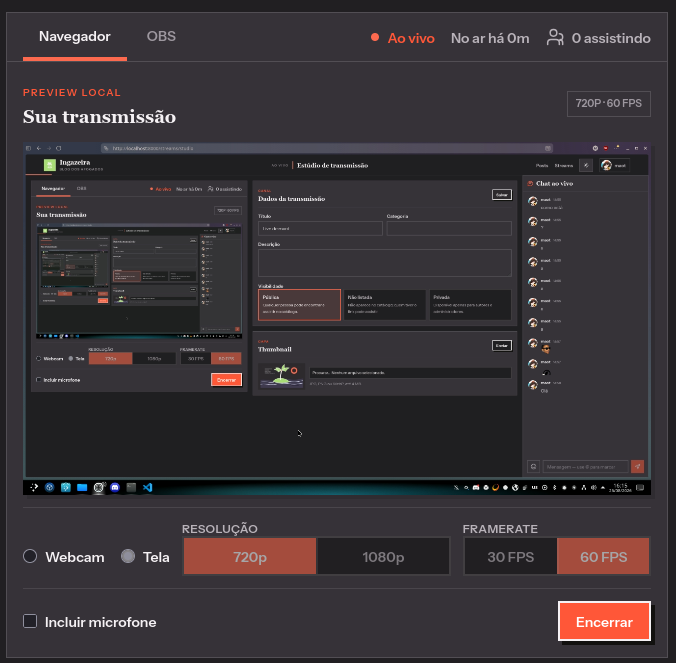Open Visual Studio Code from the previewed taskbar
Screen dimensions: 676x663
[147, 487]
